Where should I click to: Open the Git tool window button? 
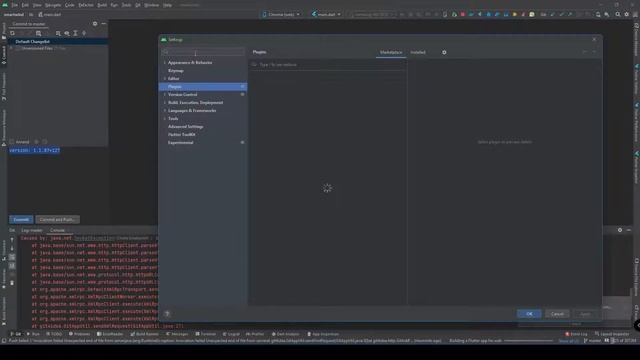[x=16, y=334]
